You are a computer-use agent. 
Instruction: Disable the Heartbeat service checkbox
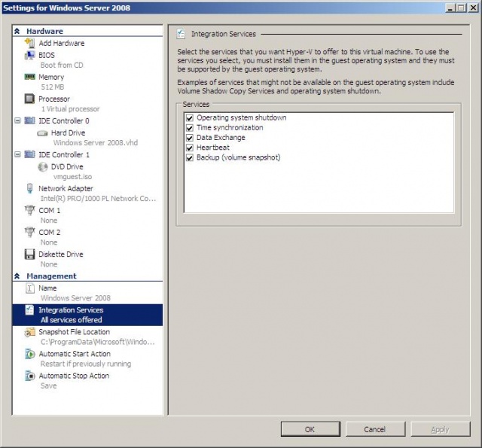tap(189, 148)
